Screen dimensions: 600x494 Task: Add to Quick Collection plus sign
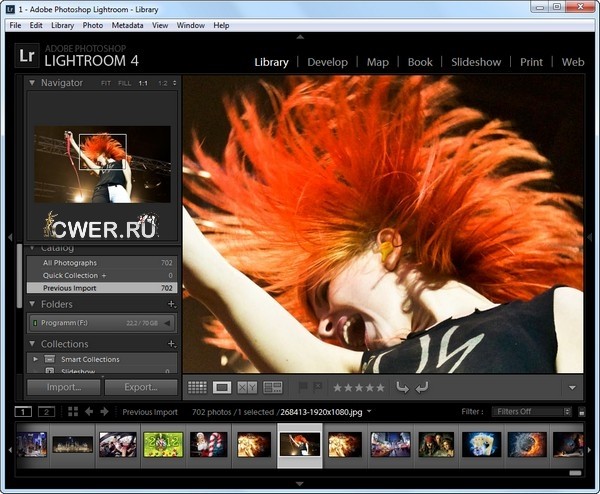[104, 276]
